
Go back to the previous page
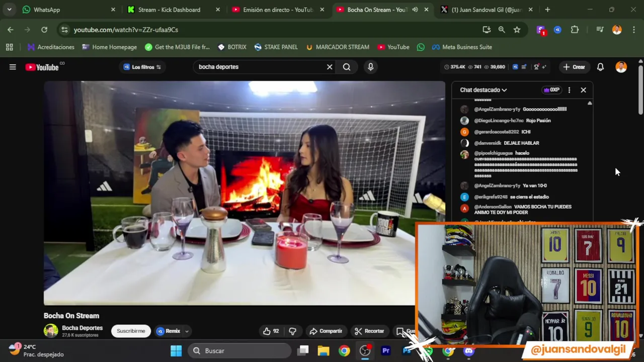[11, 30]
